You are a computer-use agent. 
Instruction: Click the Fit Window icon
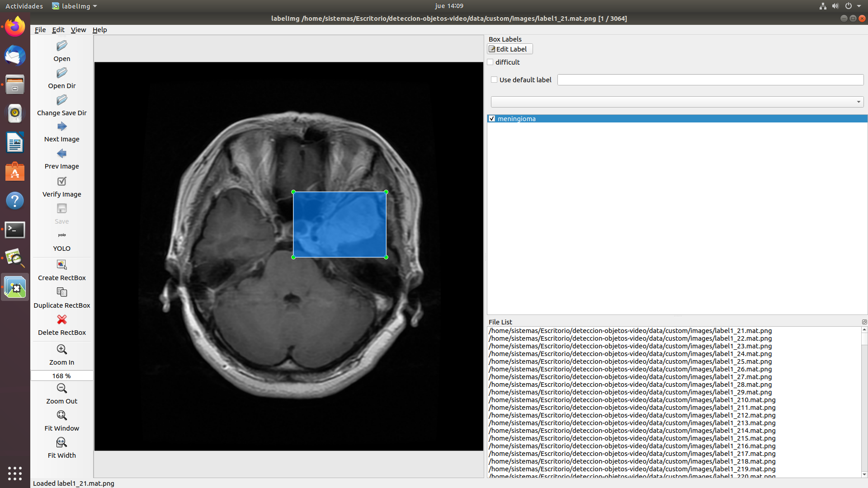(x=62, y=415)
